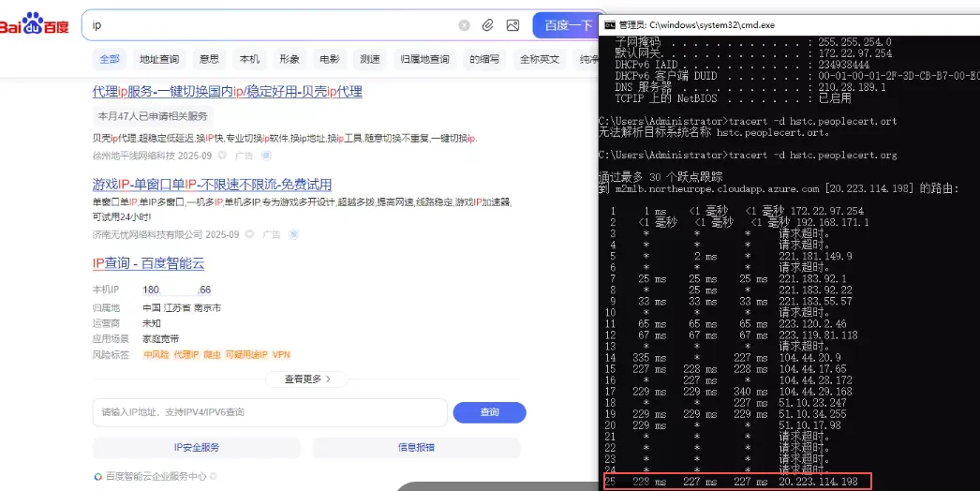Click hop 11 address 223.120.2.46
The height and width of the screenshot is (491, 980).
pyautogui.click(x=812, y=324)
